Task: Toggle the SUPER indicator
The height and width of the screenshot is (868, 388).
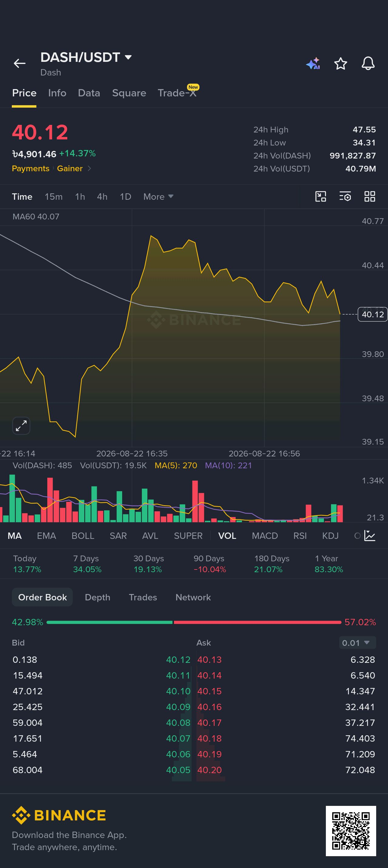Action: [x=188, y=536]
